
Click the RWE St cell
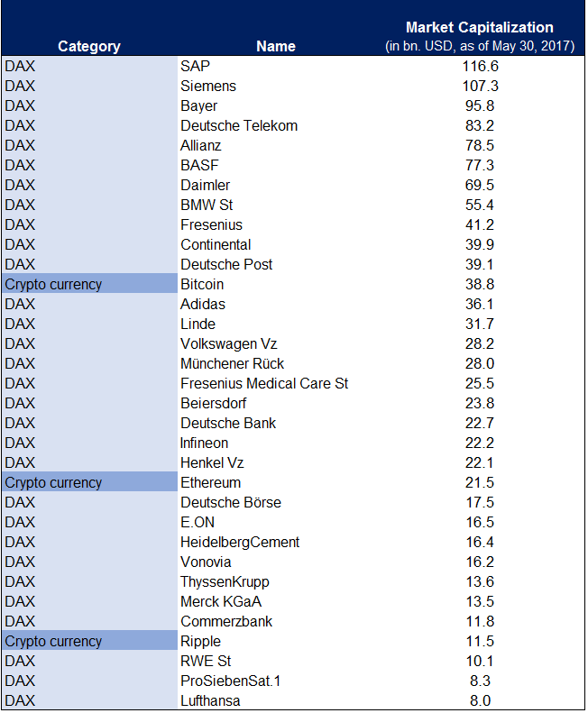[206, 662]
